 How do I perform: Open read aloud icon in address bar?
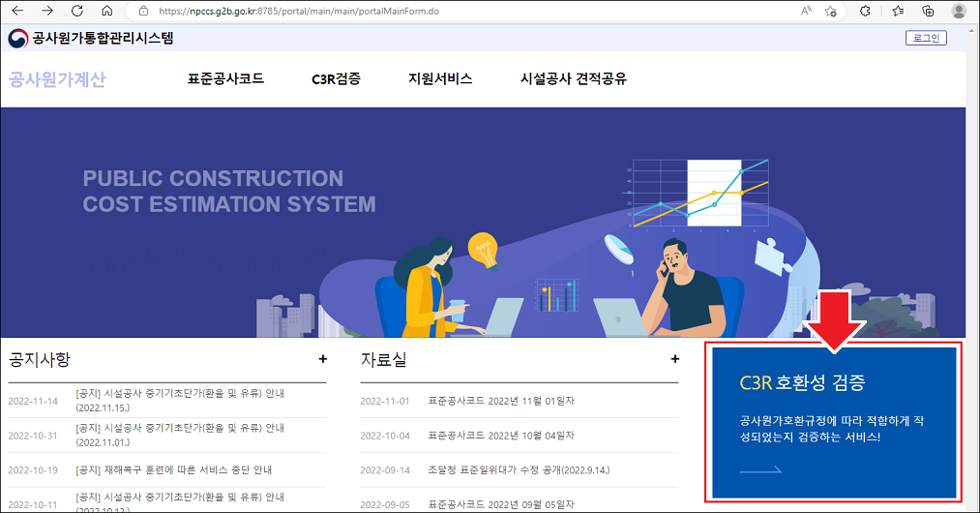pyautogui.click(x=806, y=11)
